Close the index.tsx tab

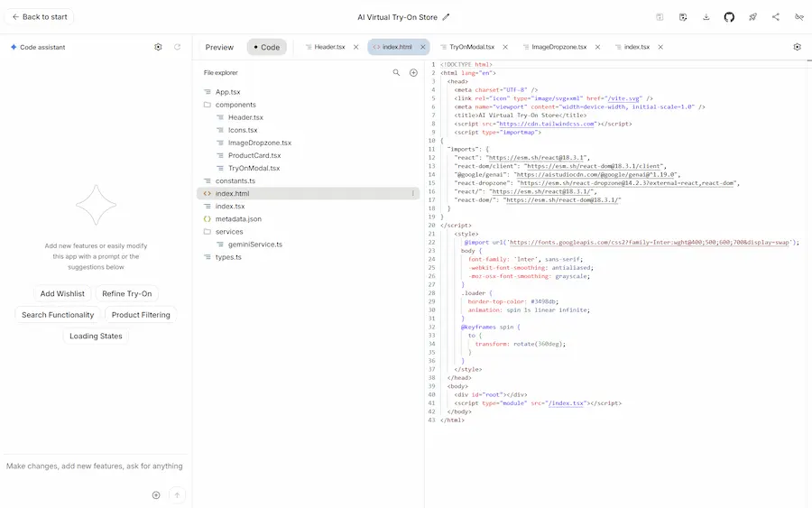[660, 47]
